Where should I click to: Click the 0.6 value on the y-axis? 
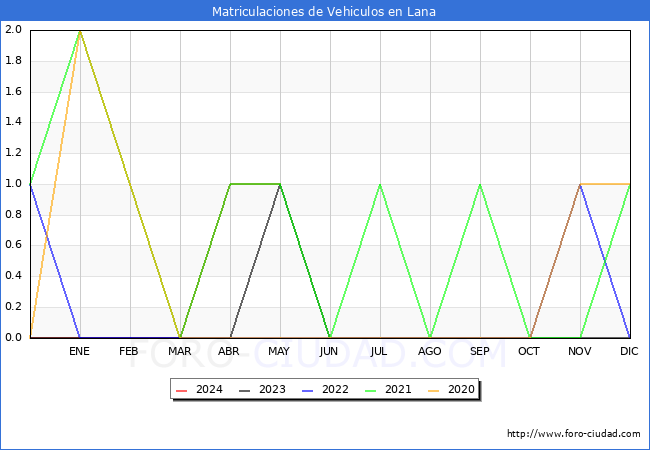click(x=13, y=245)
